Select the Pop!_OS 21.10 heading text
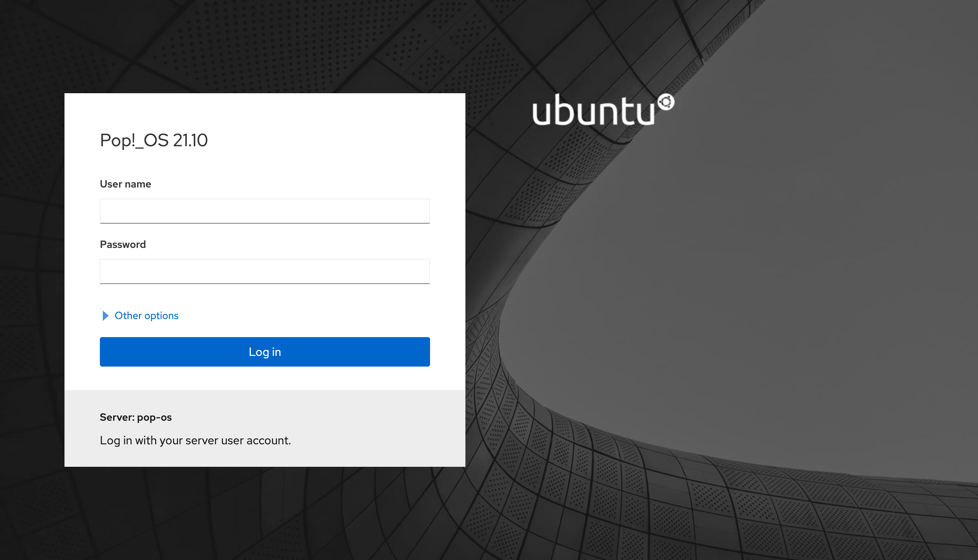Viewport: 978px width, 560px height. click(x=154, y=140)
